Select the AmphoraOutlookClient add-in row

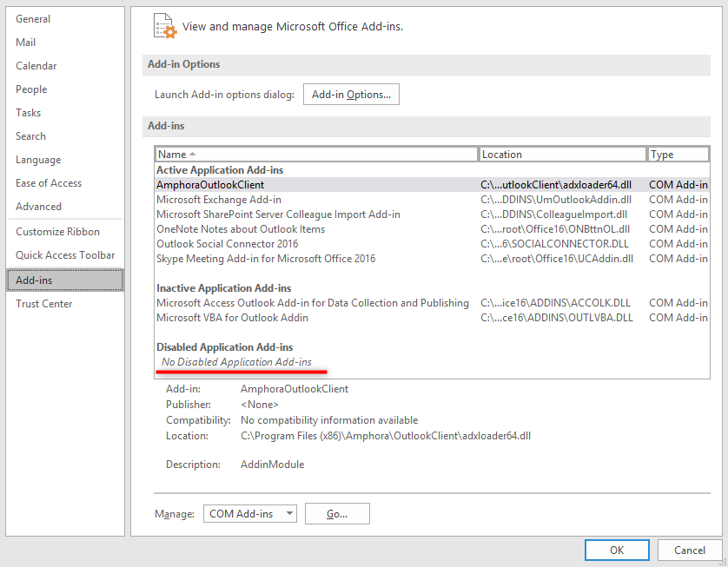coord(432,185)
